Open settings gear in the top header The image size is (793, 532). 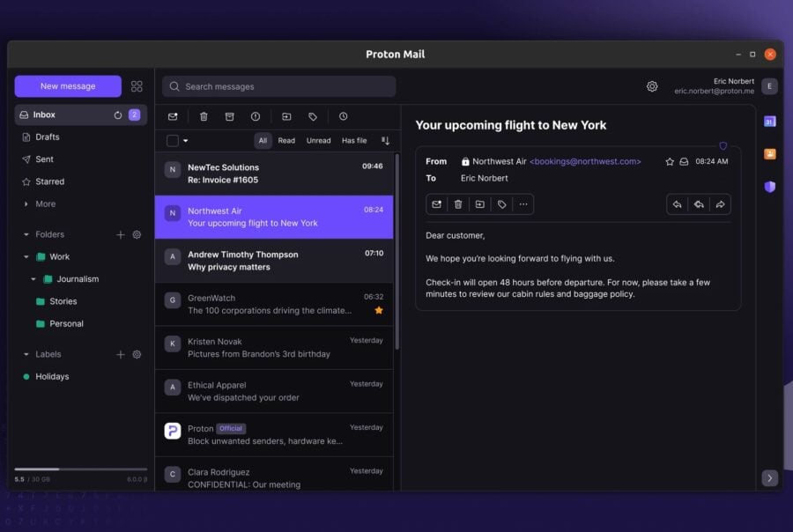pos(652,86)
